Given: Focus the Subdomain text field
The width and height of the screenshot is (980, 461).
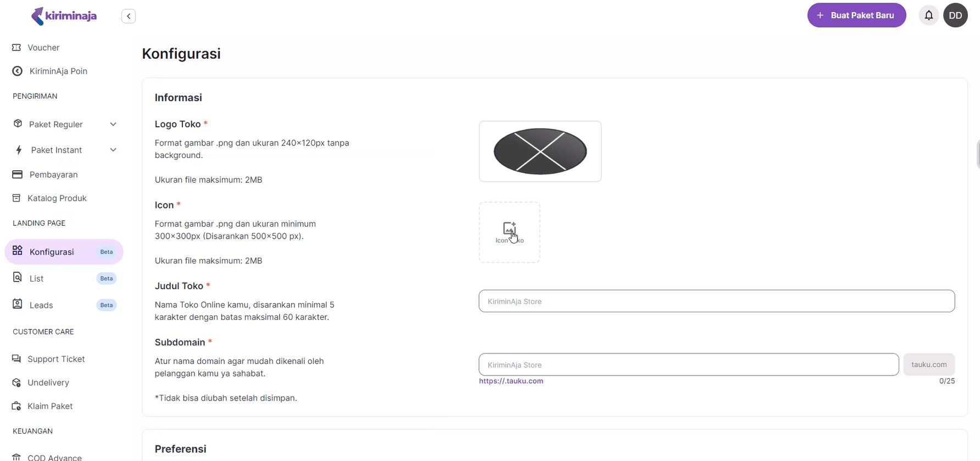Looking at the screenshot, I should click(688, 365).
